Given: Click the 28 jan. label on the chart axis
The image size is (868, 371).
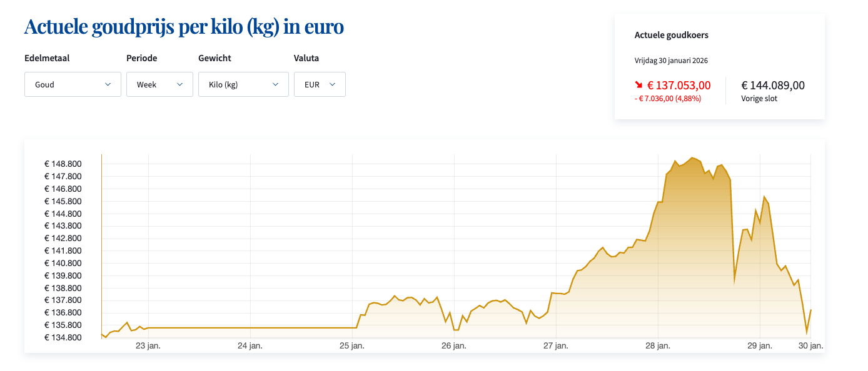Looking at the screenshot, I should 659,345.
